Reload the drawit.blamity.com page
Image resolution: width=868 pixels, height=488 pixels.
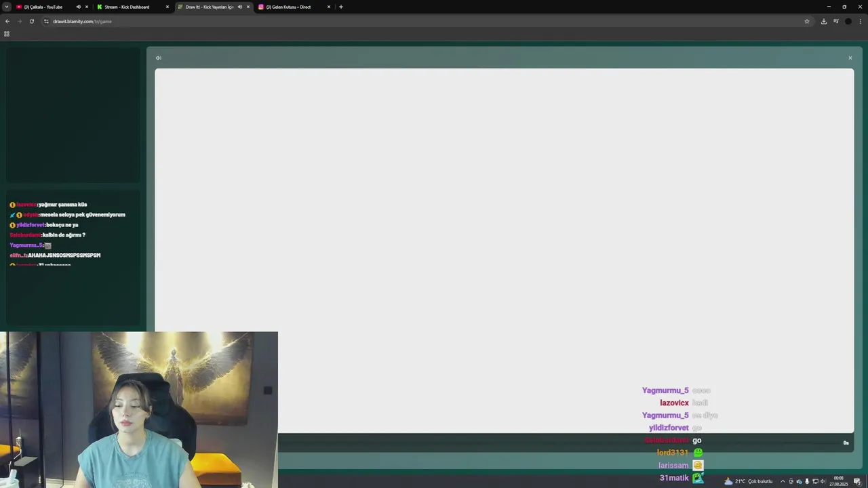[x=31, y=21]
